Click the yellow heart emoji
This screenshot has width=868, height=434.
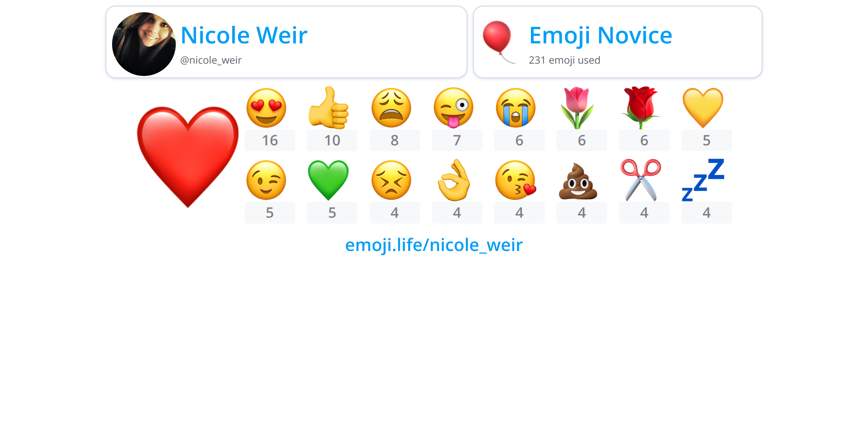coord(703,108)
